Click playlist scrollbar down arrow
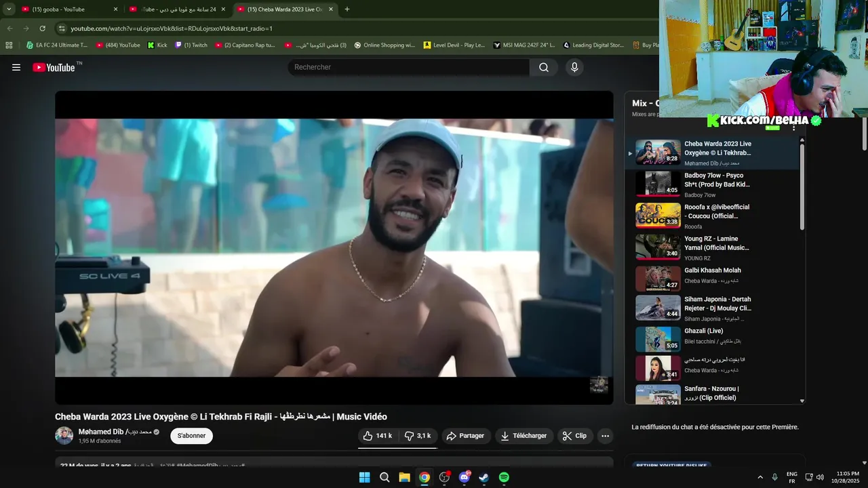 point(802,401)
